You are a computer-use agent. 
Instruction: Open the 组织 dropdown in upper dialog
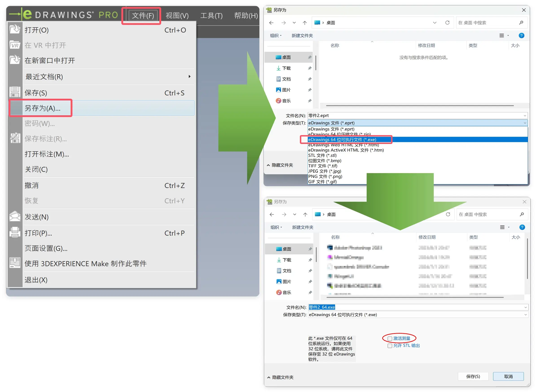tap(276, 36)
